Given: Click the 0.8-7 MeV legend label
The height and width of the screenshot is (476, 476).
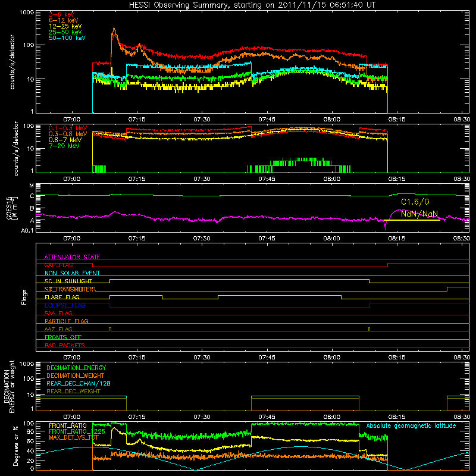Looking at the screenshot, I should click(x=65, y=140).
